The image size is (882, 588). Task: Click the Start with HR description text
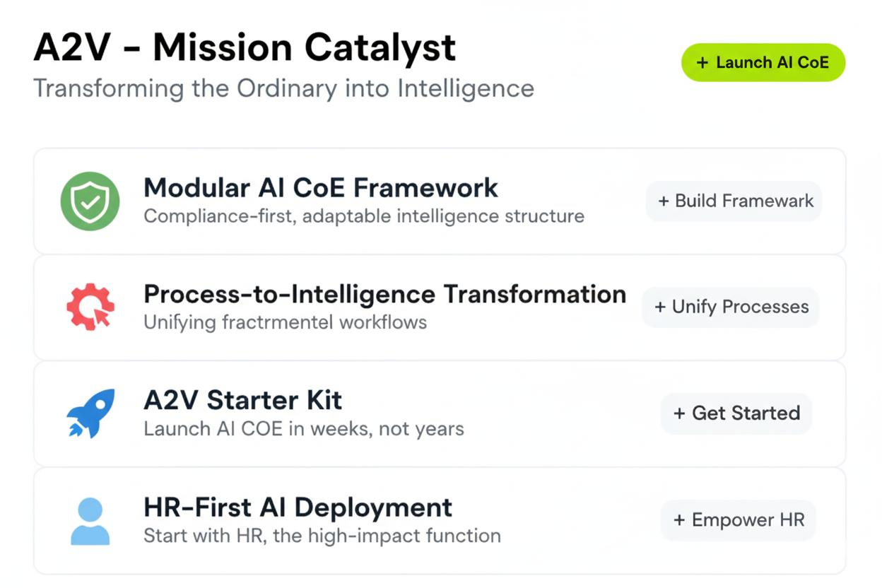click(x=322, y=535)
